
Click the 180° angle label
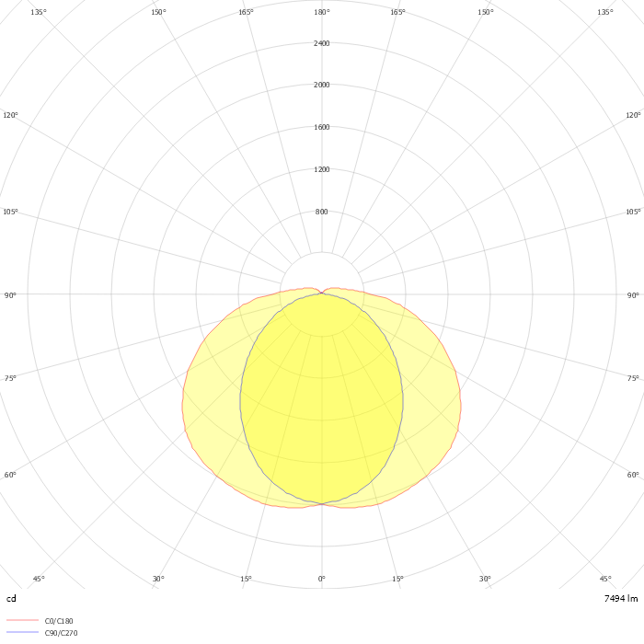pos(322,12)
